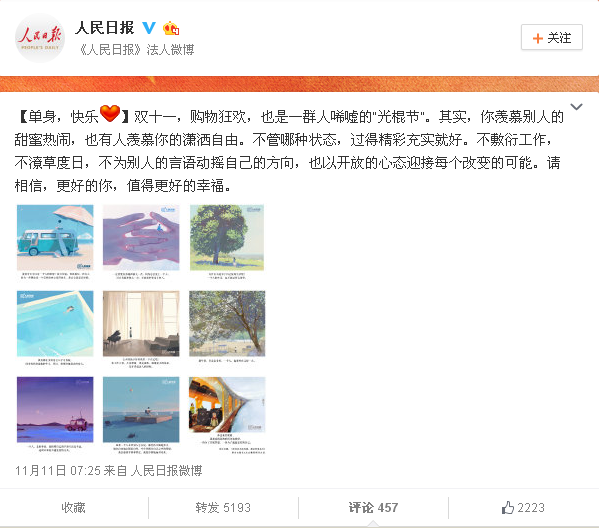Image resolution: width=599 pixels, height=528 pixels.
Task: Open the teal camper van thumbnail
Action: pyautogui.click(x=55, y=243)
